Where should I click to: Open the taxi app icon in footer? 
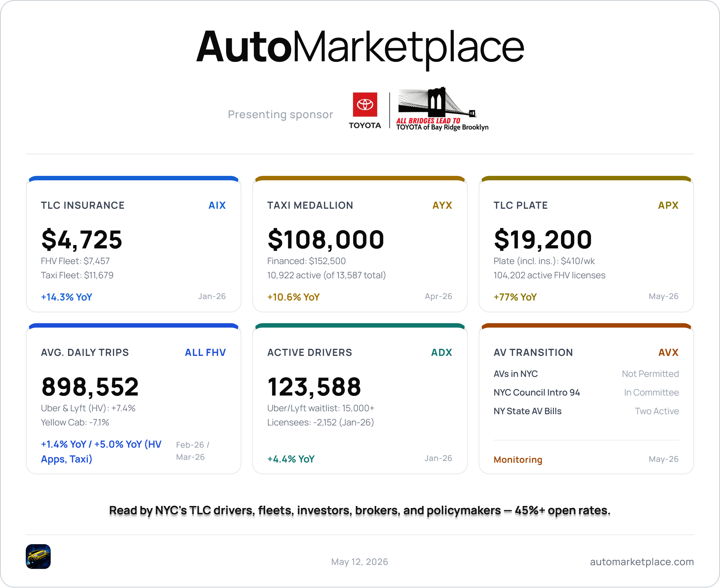(x=38, y=557)
